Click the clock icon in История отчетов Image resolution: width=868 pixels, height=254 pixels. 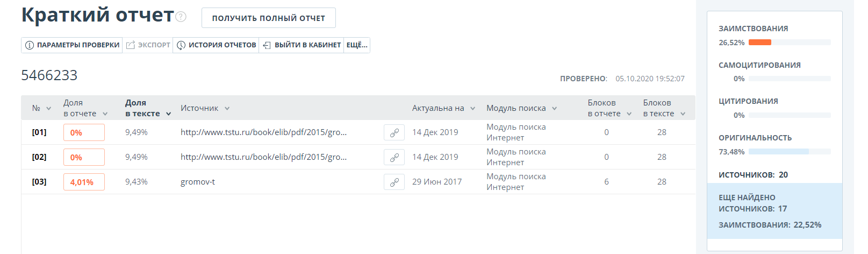(181, 45)
